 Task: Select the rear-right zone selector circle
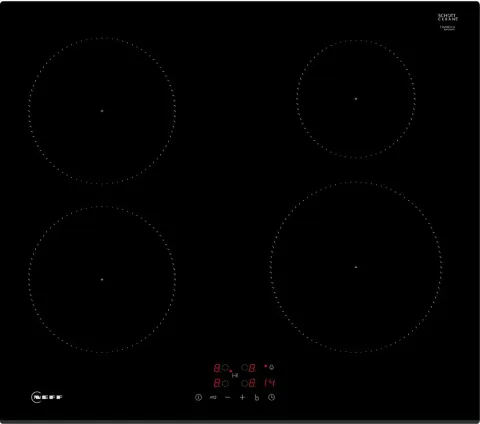pos(244,367)
